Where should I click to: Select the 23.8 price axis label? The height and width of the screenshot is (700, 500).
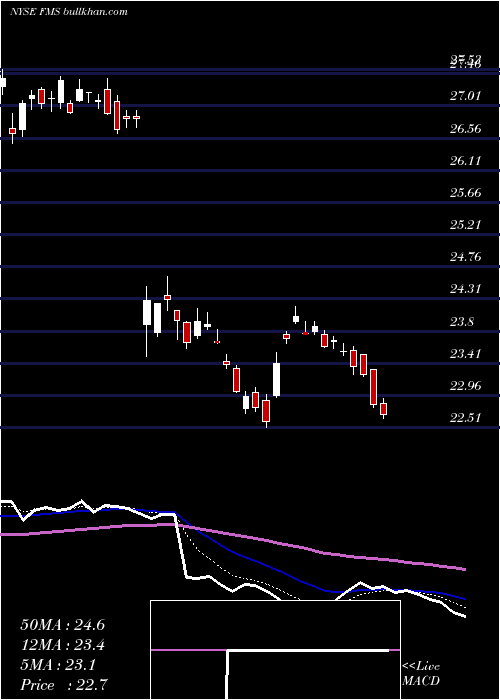[462, 322]
